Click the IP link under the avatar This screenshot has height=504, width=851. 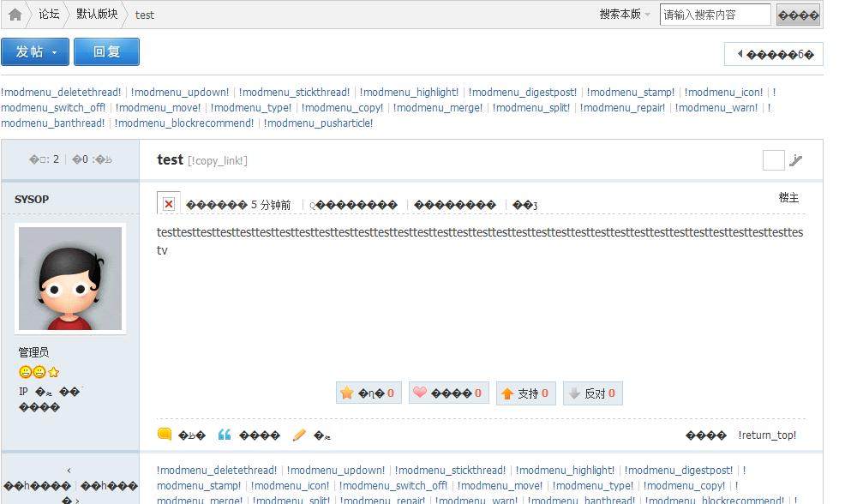[23, 392]
